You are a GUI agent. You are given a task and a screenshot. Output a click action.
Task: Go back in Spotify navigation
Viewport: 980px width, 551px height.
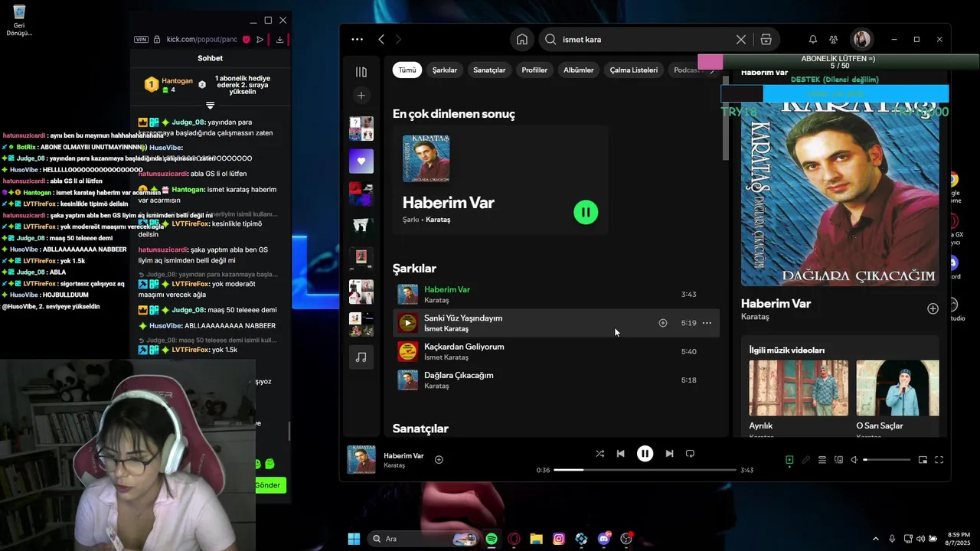[x=381, y=39]
